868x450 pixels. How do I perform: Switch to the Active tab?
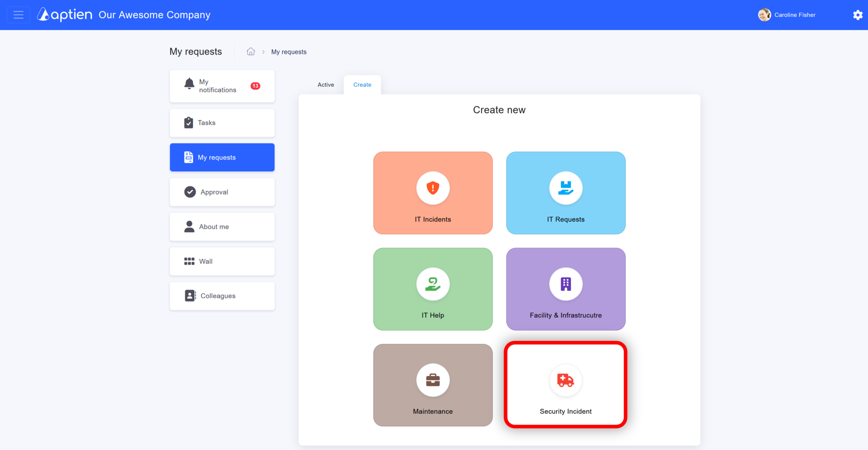coord(325,85)
